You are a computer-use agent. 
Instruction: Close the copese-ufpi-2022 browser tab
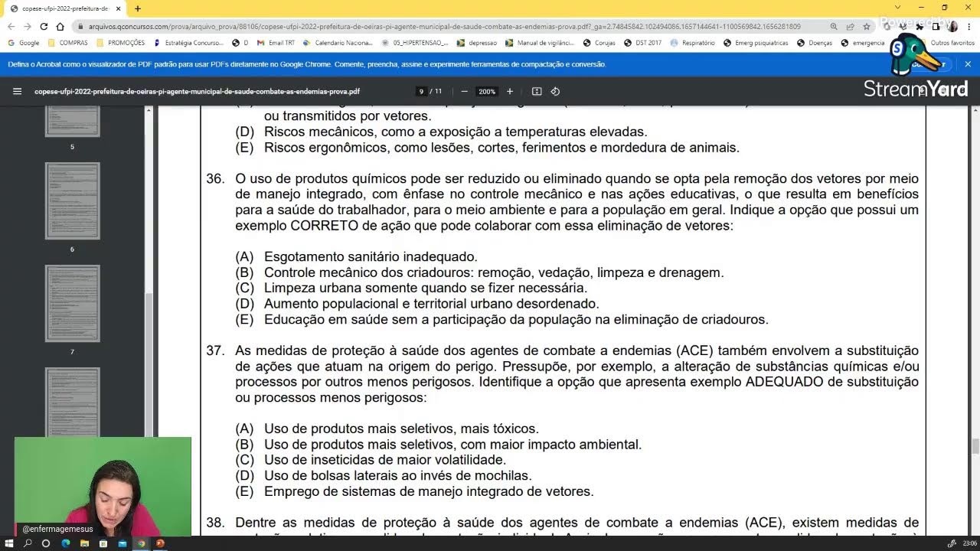[118, 8]
